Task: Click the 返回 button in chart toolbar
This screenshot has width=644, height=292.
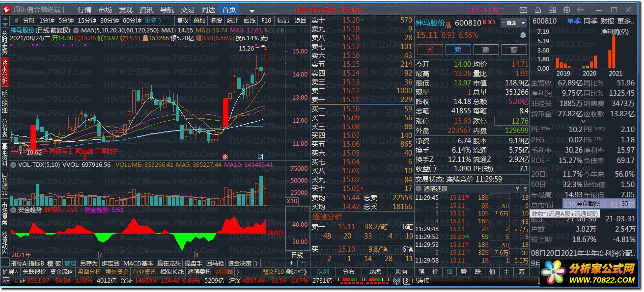Action: (301, 21)
